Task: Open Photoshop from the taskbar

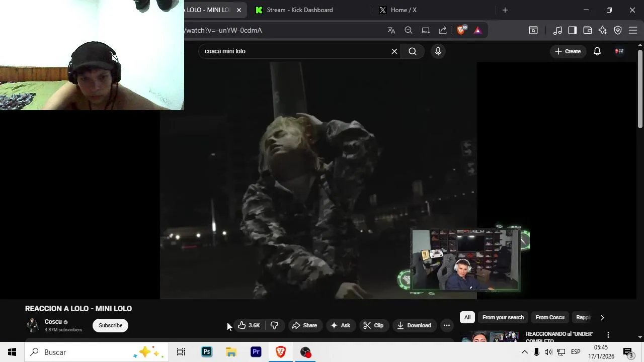Action: (x=207, y=352)
